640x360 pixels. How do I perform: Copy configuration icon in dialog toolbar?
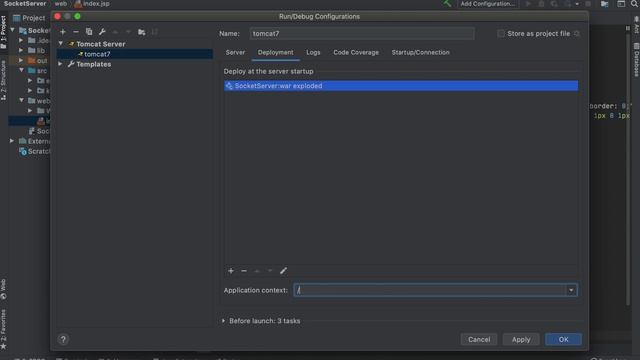tap(89, 32)
